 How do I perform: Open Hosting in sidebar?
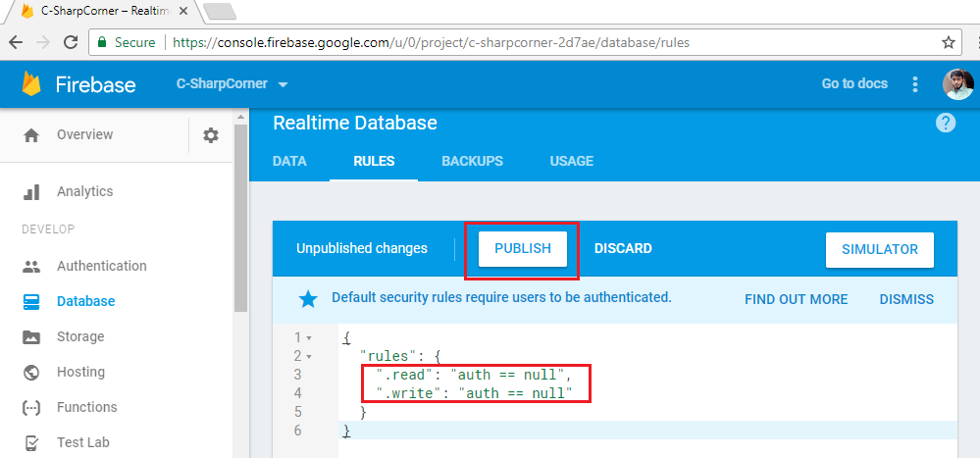point(80,373)
